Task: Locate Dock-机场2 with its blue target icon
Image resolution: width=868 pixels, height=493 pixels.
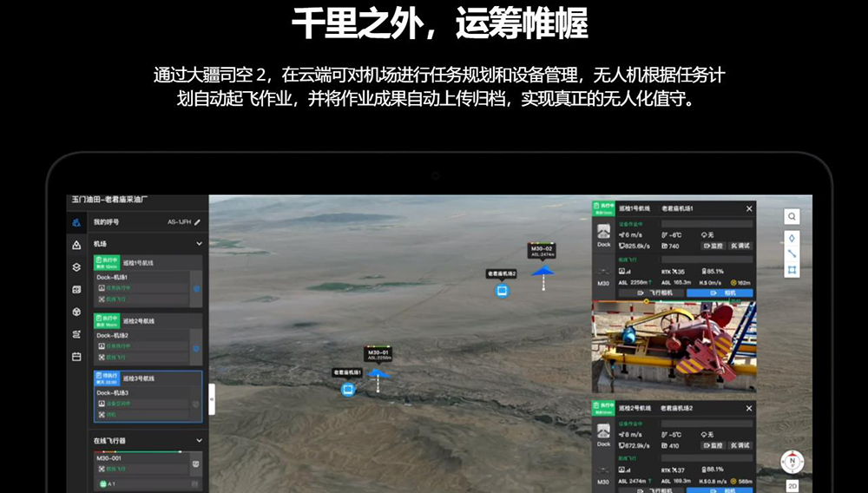Action: click(x=196, y=349)
